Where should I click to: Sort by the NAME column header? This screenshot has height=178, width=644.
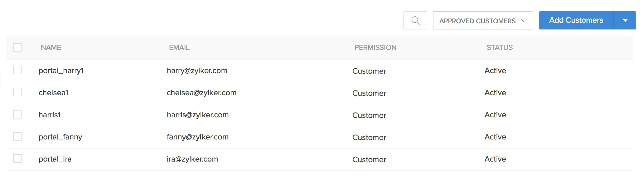51,48
